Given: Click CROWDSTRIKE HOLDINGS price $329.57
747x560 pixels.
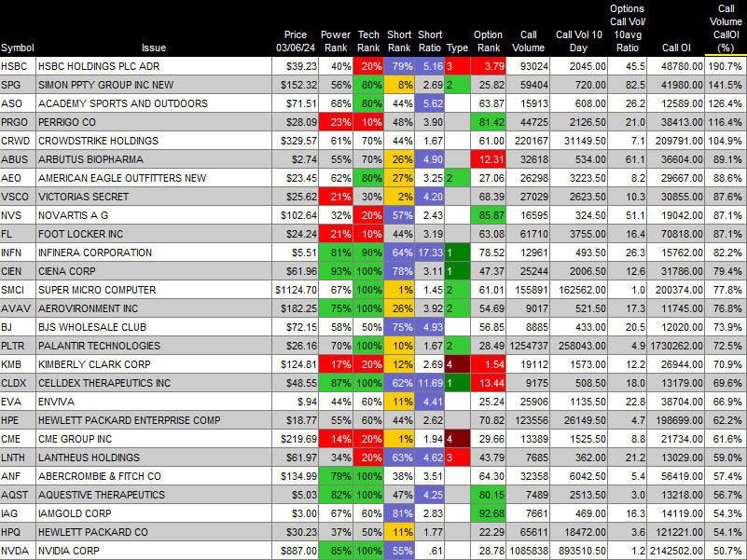Looking at the screenshot, I should point(295,141).
